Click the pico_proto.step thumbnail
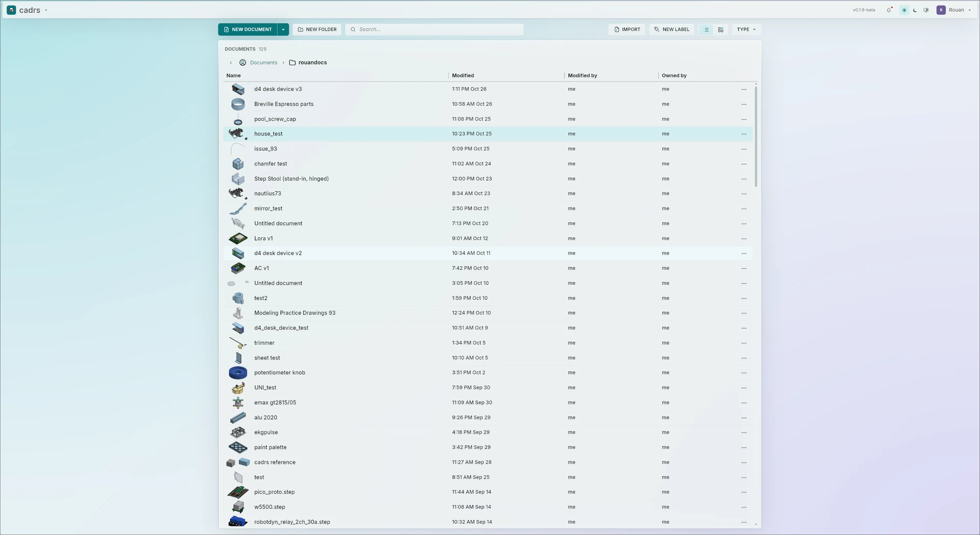Image resolution: width=980 pixels, height=535 pixels. point(238,492)
